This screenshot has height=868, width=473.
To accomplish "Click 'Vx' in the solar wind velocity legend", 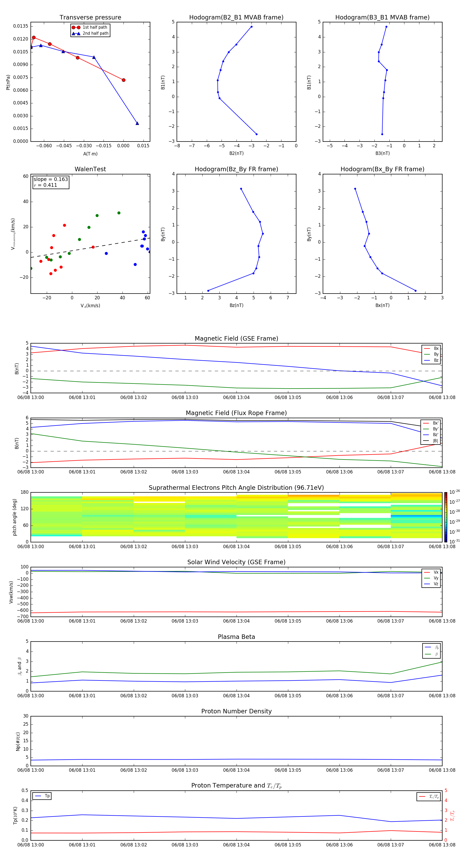I will pos(431,572).
